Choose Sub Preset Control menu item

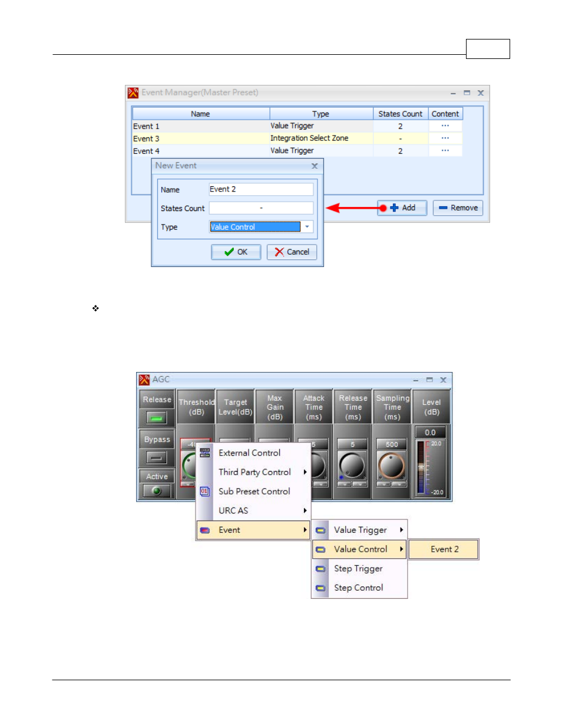pos(253,491)
